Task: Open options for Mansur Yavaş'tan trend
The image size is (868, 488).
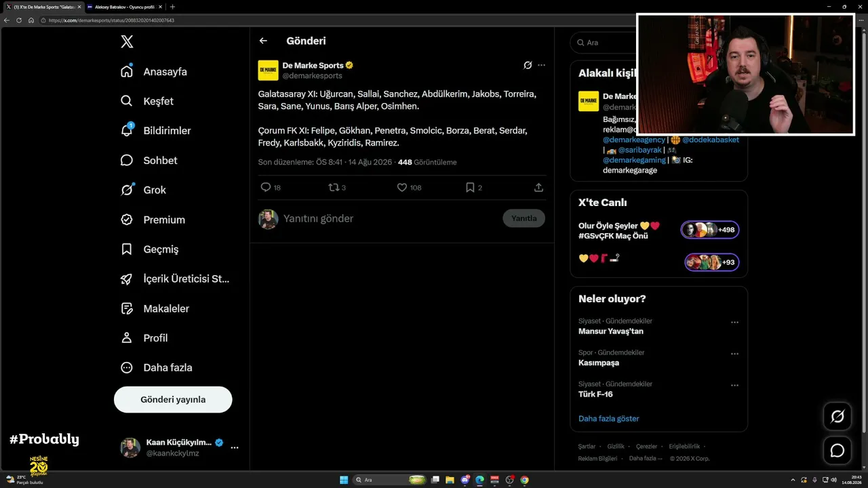Action: click(734, 323)
